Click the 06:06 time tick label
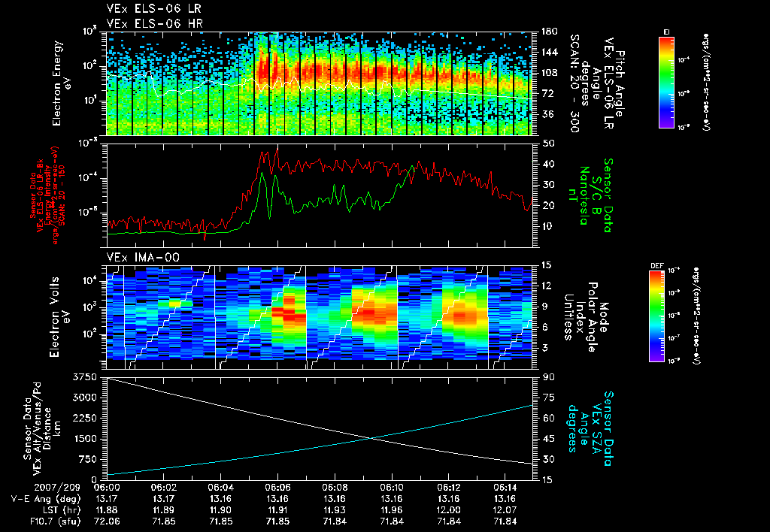The image size is (770, 532). (x=277, y=488)
